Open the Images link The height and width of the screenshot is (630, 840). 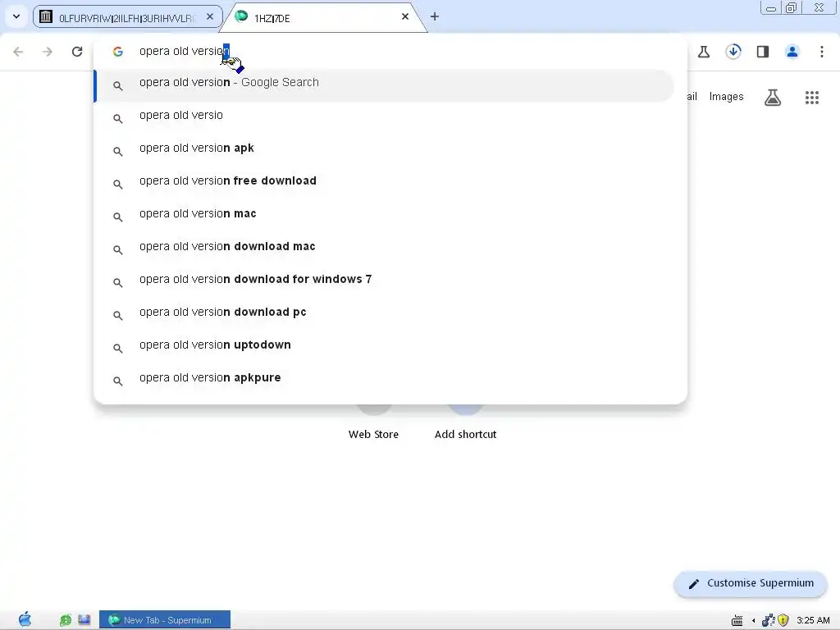[726, 97]
